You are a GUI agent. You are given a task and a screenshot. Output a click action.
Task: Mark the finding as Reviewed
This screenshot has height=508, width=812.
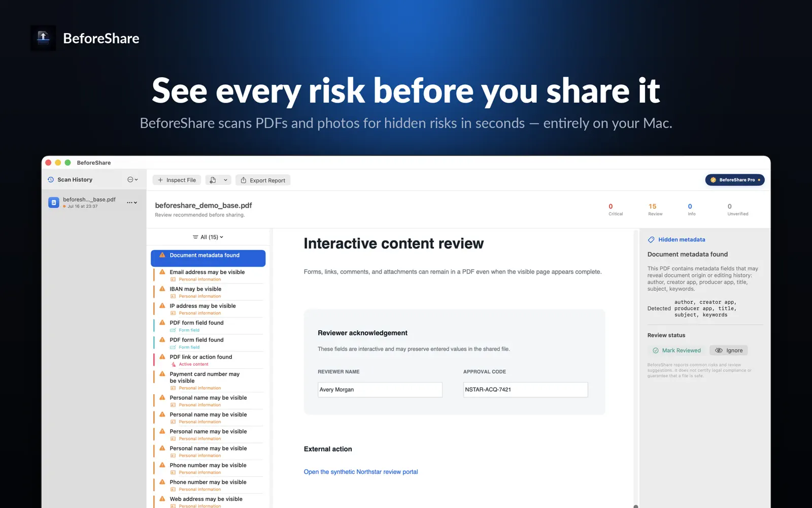676,351
